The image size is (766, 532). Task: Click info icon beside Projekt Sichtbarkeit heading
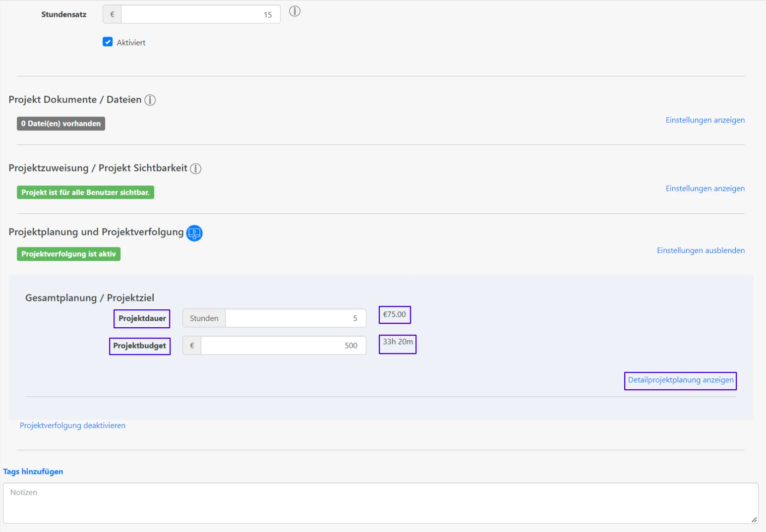[x=196, y=169]
